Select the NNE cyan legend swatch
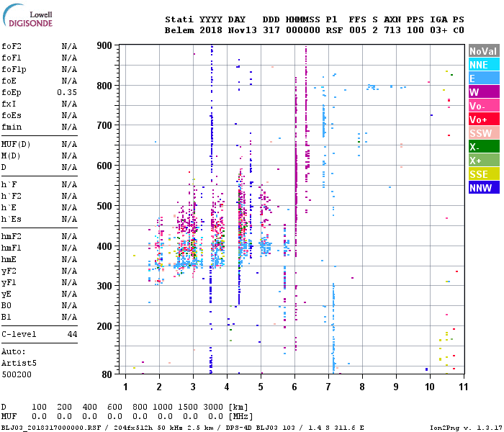The height and width of the screenshot is (432, 504). coord(484,65)
